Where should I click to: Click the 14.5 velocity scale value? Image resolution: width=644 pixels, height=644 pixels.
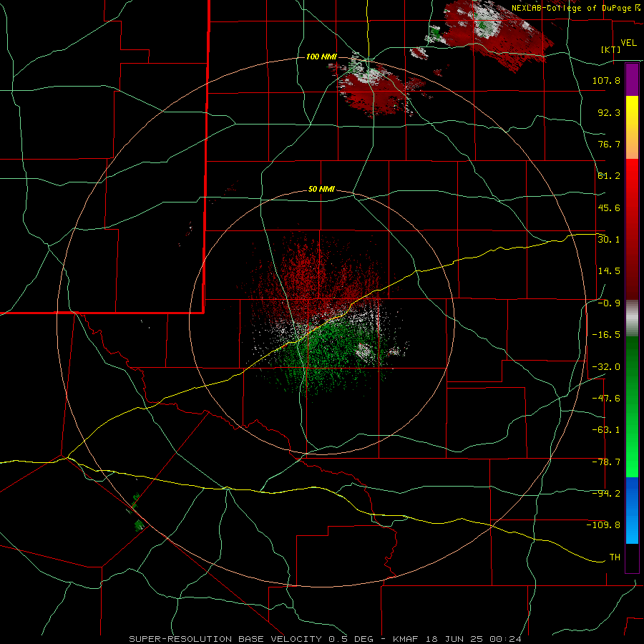click(609, 271)
